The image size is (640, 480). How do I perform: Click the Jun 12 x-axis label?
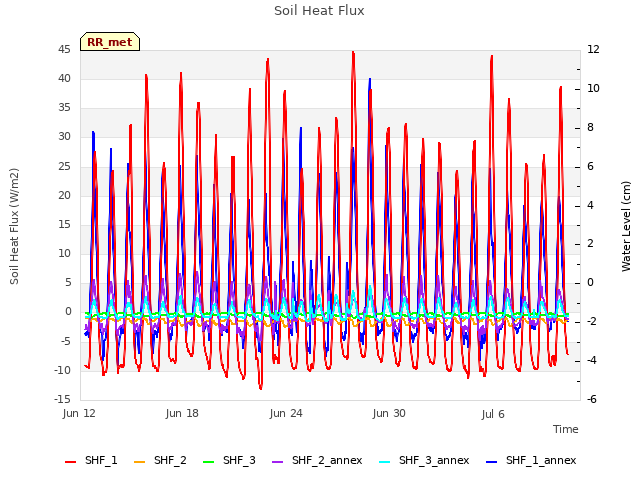(x=79, y=413)
